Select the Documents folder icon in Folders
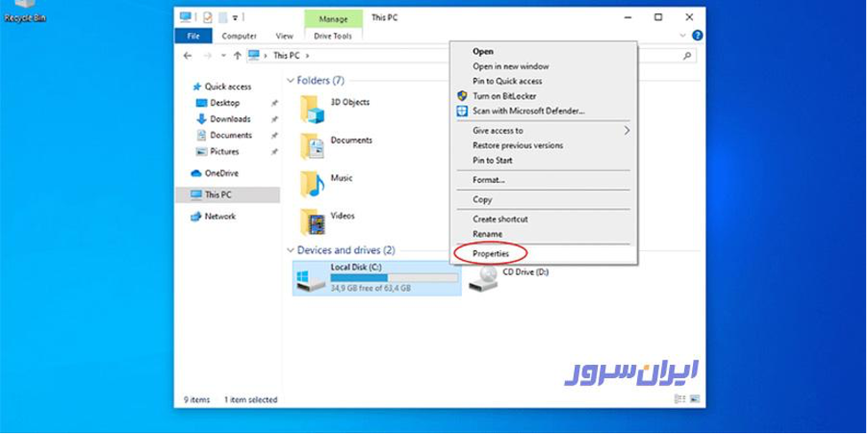The image size is (868, 434). click(x=312, y=146)
